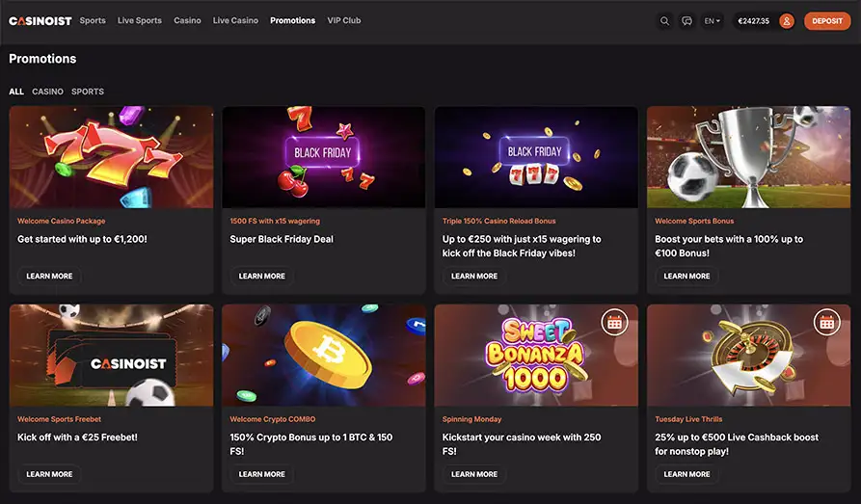Image resolution: width=861 pixels, height=504 pixels.
Task: Click the 777 Welcome Casino Package image
Action: click(112, 157)
